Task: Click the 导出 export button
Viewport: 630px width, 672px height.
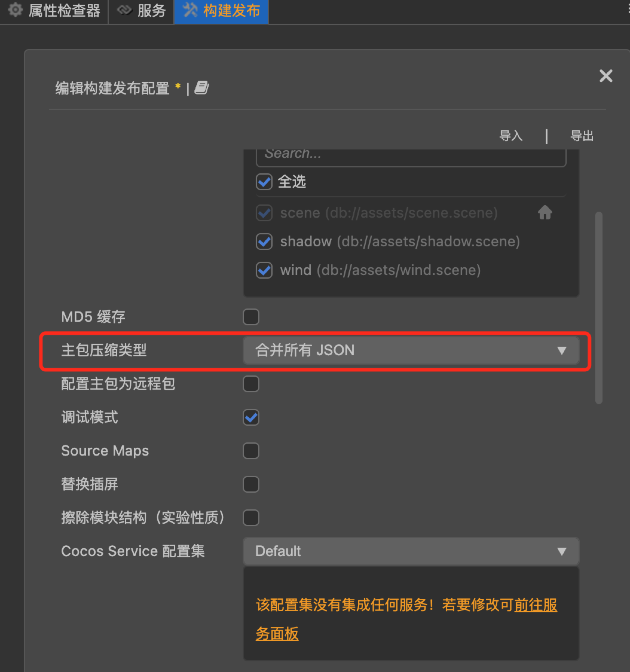Action: point(582,136)
